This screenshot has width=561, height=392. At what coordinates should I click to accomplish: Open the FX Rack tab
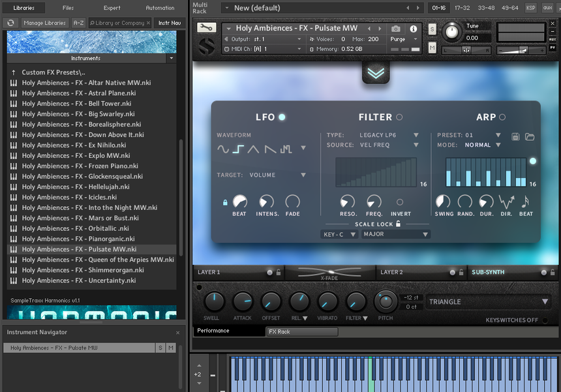(302, 331)
